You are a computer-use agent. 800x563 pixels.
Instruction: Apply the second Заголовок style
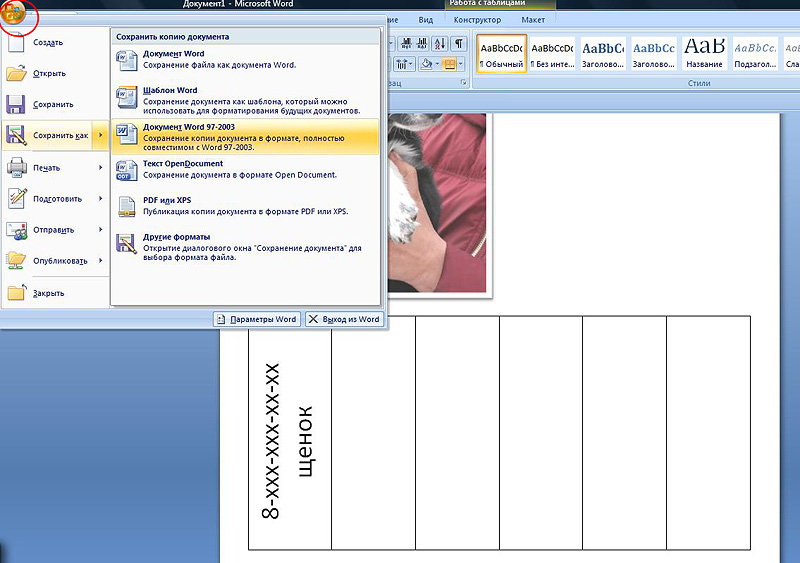click(x=654, y=54)
